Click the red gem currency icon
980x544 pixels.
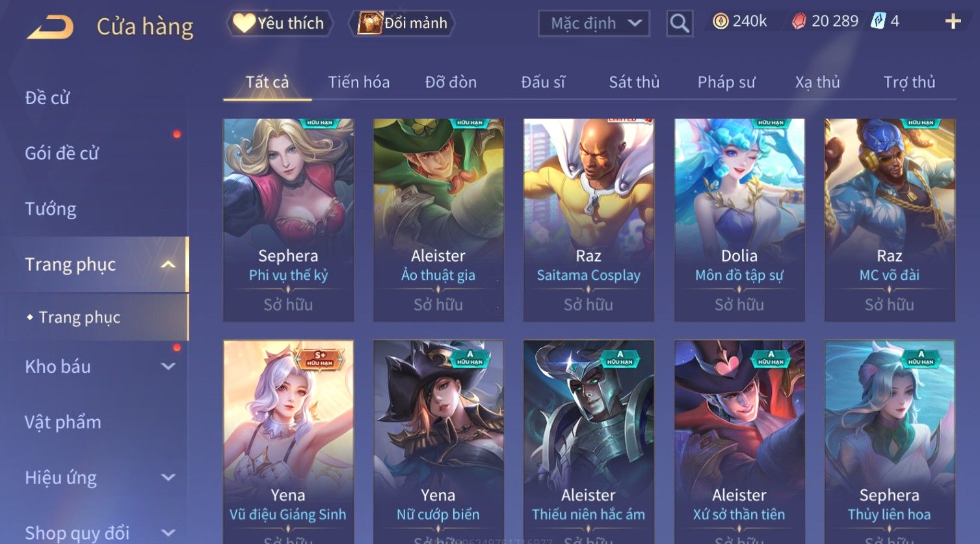[799, 21]
